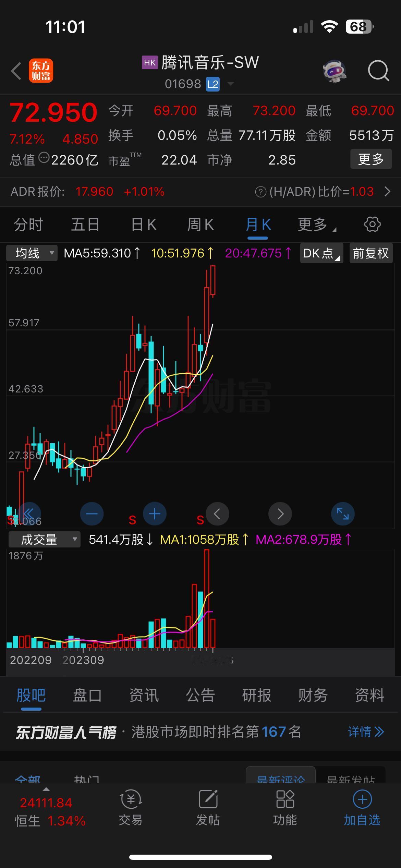Switch to 五日 chart tab
The width and height of the screenshot is (401, 868).
coord(85,225)
